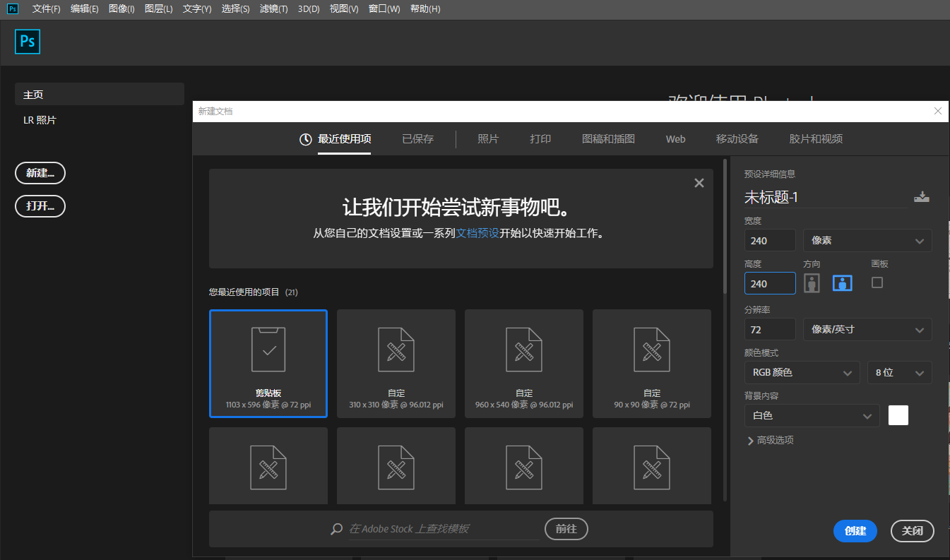Click the clock icon on 最近使用项 tab
This screenshot has height=560, width=950.
306,139
